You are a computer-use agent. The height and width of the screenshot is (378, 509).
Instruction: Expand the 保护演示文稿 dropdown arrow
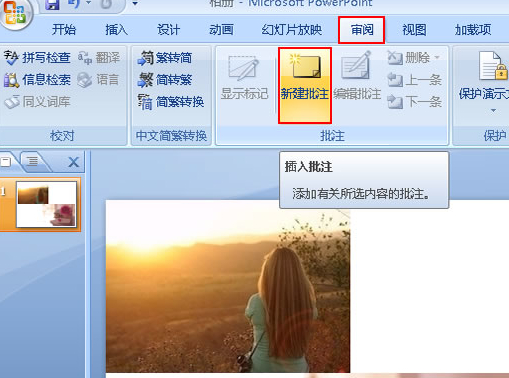(x=493, y=110)
